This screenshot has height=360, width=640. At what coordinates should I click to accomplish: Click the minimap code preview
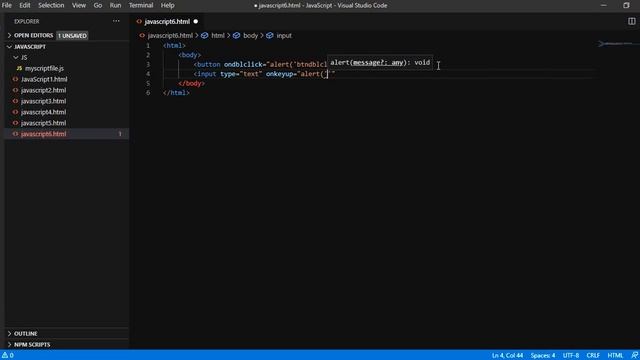coord(615,44)
